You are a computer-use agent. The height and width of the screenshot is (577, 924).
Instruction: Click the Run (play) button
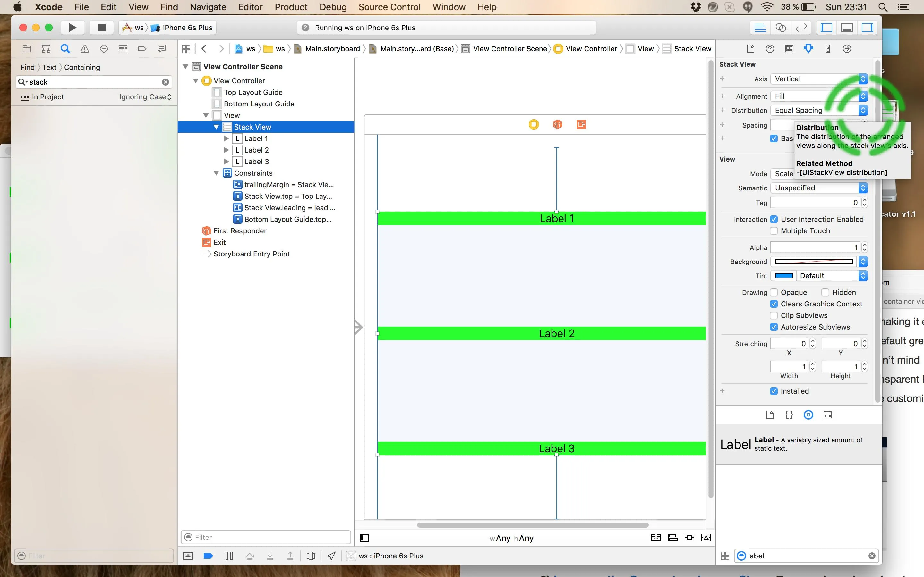click(72, 28)
